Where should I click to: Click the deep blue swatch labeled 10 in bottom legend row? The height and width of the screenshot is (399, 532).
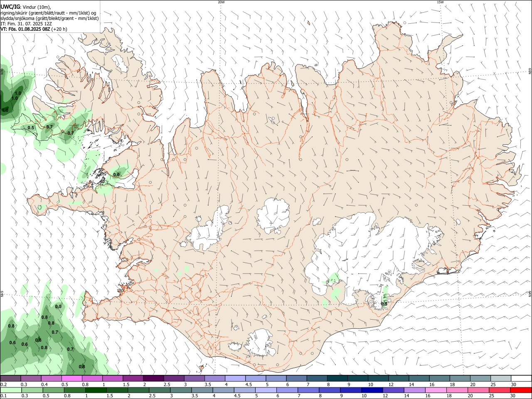pos(372,390)
